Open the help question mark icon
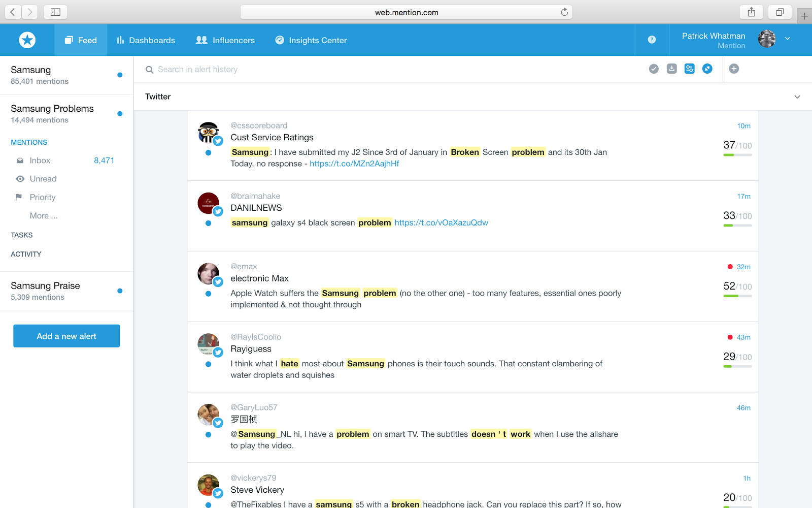Screen dimensions: 812x508 click(x=652, y=40)
